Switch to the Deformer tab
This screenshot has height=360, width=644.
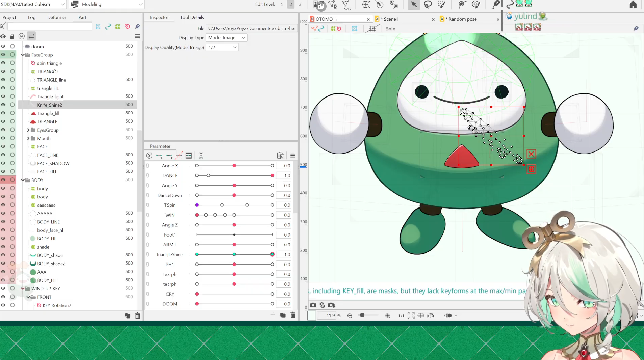click(x=57, y=17)
